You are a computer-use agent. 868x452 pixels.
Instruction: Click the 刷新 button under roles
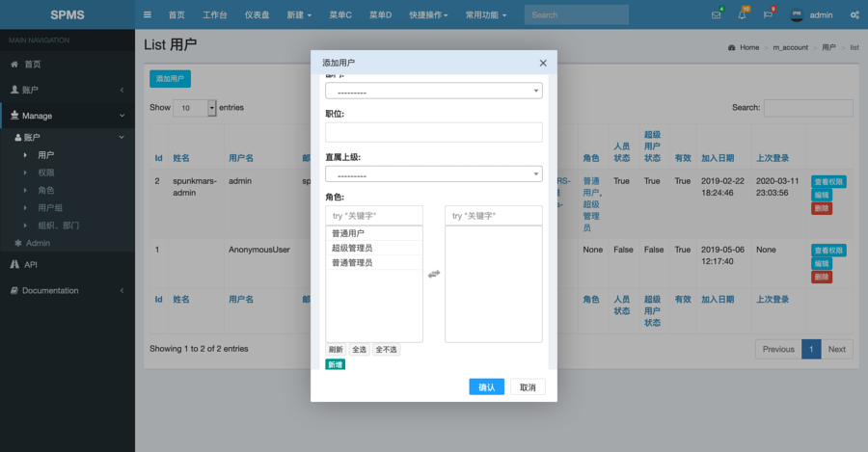click(x=336, y=350)
